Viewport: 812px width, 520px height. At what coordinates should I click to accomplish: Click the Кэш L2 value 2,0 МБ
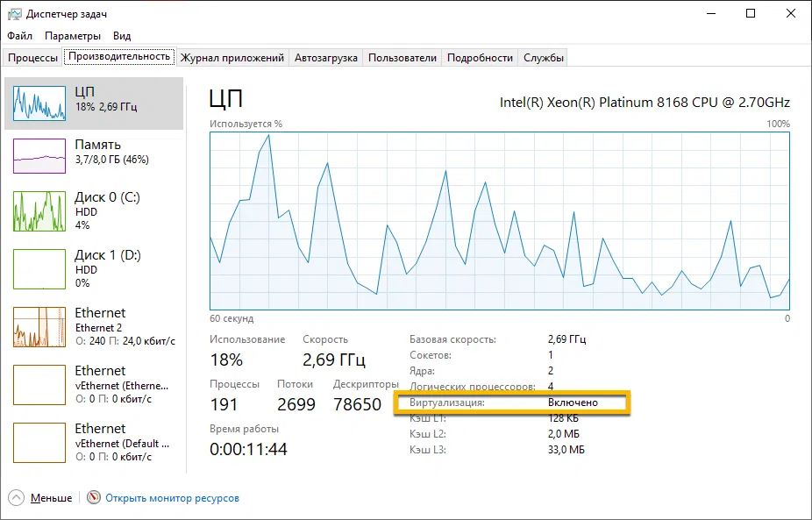564,434
